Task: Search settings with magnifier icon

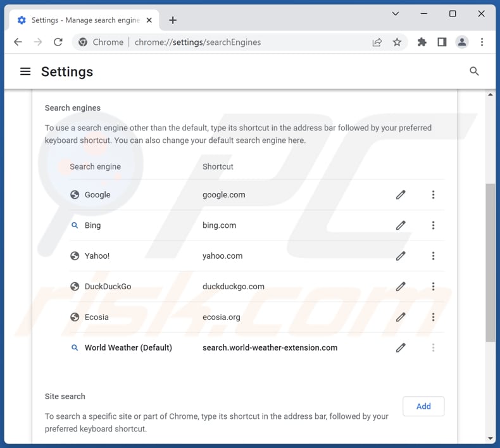Action: 474,71
